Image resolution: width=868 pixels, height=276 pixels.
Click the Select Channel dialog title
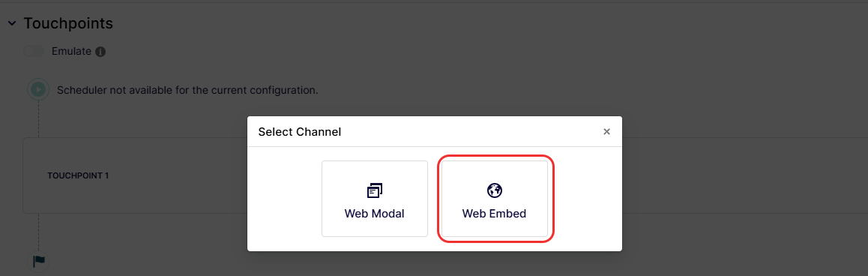click(300, 132)
